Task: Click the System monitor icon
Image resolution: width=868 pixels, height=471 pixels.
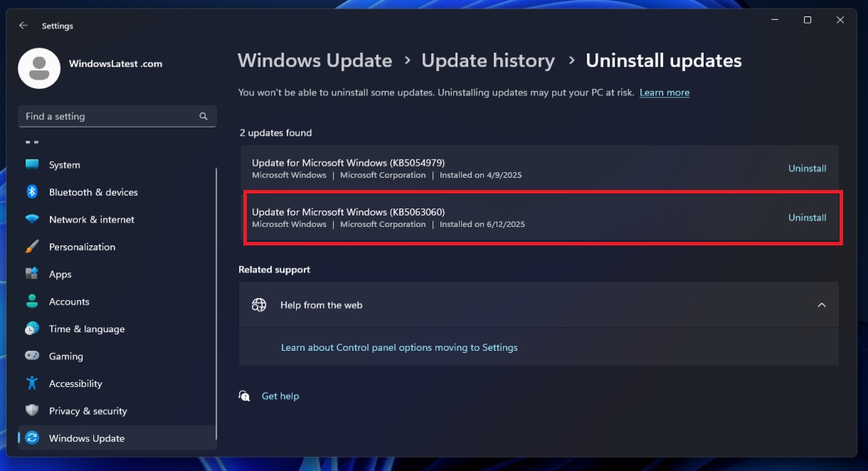Action: coord(32,164)
